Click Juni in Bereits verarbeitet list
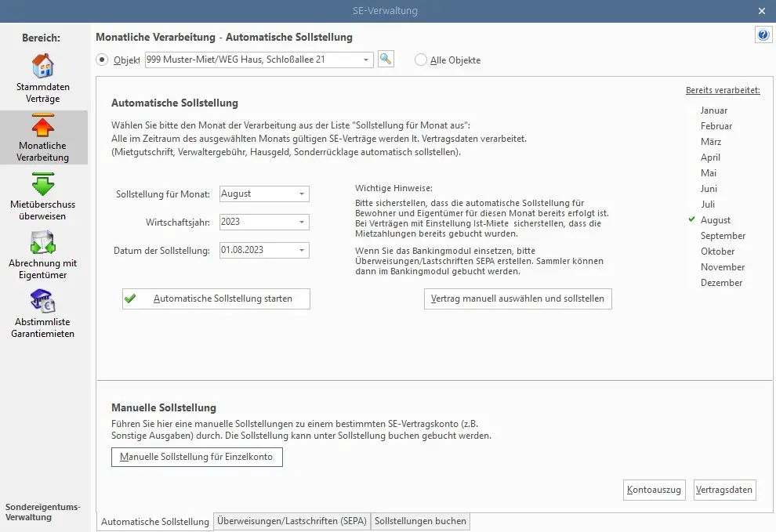 click(x=709, y=189)
